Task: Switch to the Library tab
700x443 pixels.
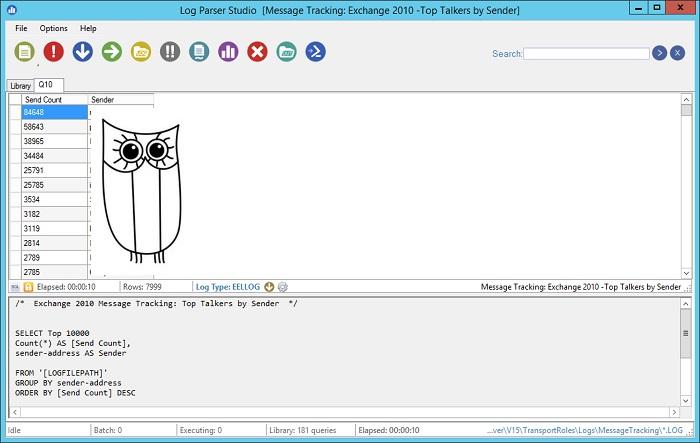Action: coord(21,86)
